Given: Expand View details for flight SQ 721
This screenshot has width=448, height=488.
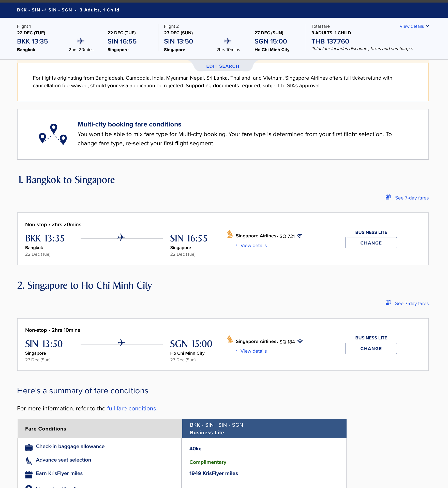Looking at the screenshot, I should tap(253, 246).
